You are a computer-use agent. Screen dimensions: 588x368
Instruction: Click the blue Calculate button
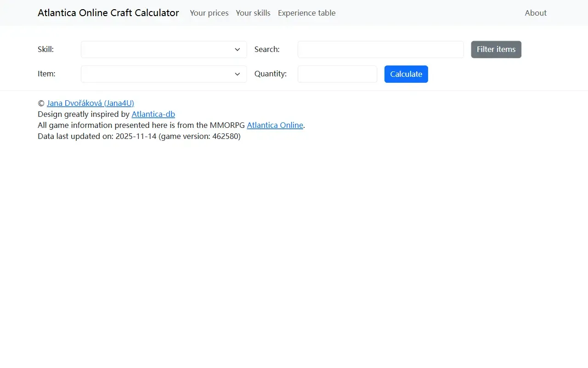406,74
